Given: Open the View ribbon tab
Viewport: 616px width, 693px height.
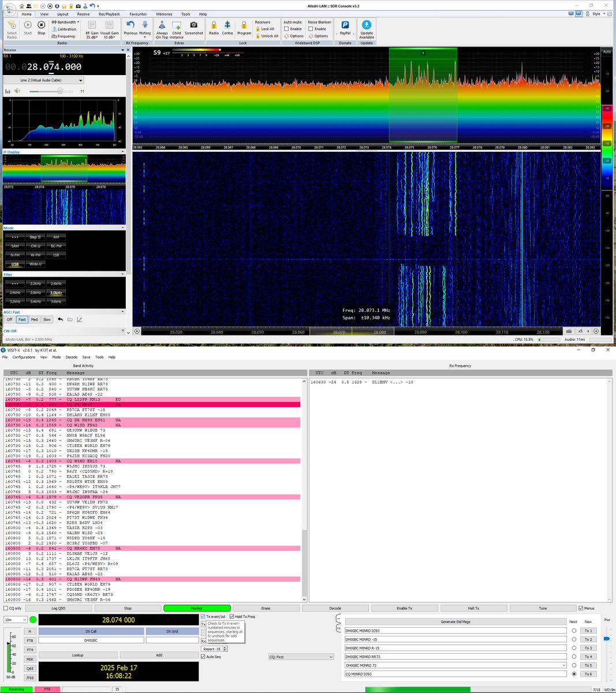Looking at the screenshot, I should pyautogui.click(x=44, y=14).
